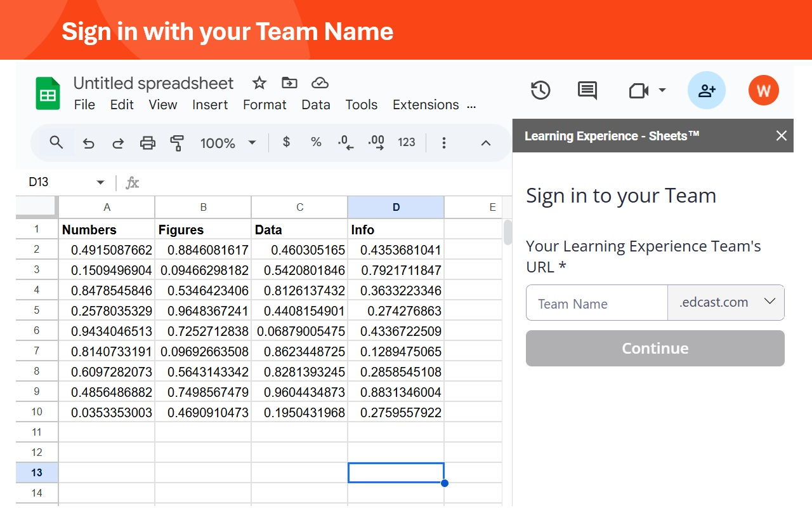
Task: Collapse the menus with chevron
Action: [x=486, y=144]
